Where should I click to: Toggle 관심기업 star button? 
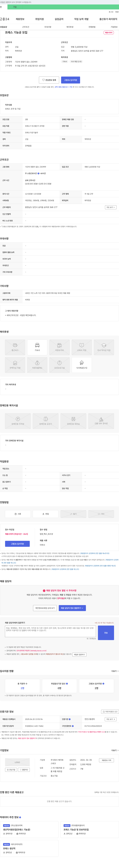tap(11, 770)
